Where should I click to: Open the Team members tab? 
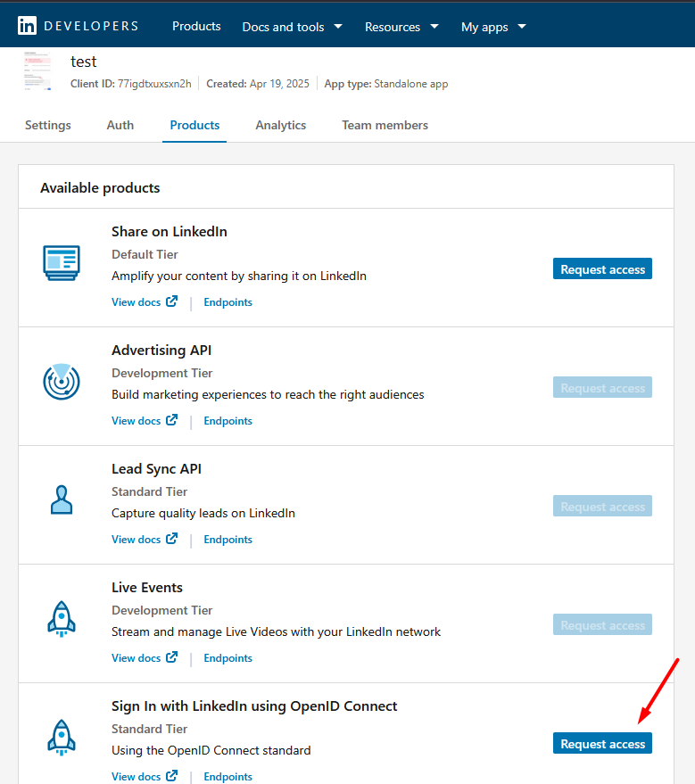(x=385, y=125)
